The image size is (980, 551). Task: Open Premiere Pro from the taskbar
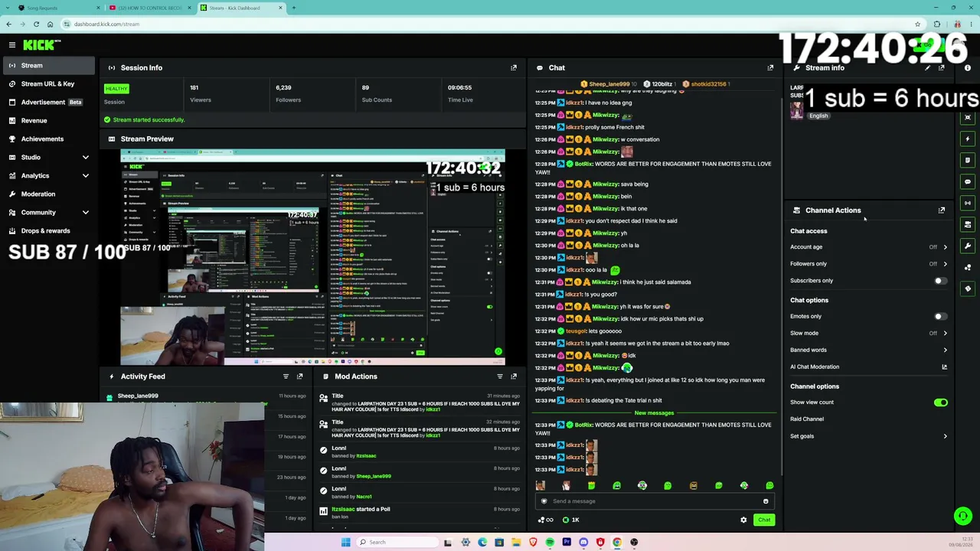point(567,542)
